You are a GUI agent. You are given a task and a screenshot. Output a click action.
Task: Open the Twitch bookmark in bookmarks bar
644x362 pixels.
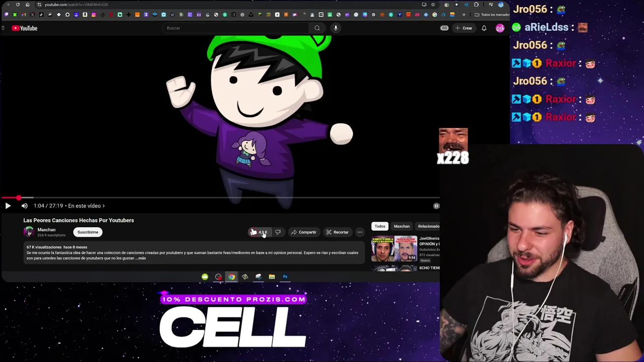click(6, 15)
